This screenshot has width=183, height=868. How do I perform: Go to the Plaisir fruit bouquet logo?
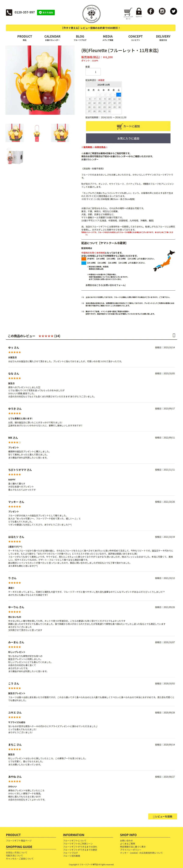[91, 14]
